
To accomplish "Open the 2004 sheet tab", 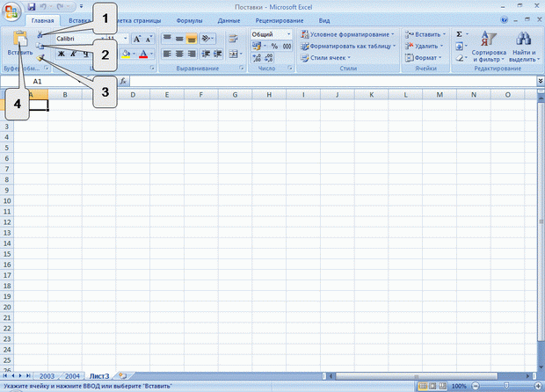I will [x=72, y=376].
